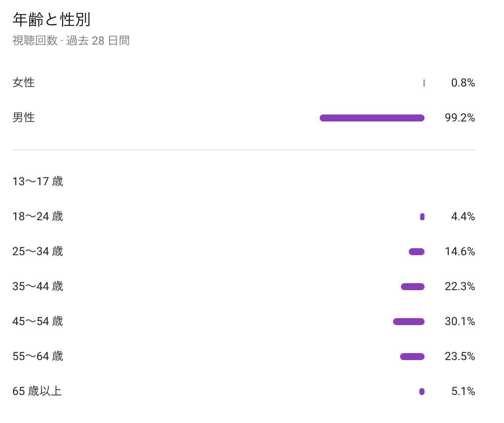Select the 女性 row label
504x423 pixels.
coord(24,83)
